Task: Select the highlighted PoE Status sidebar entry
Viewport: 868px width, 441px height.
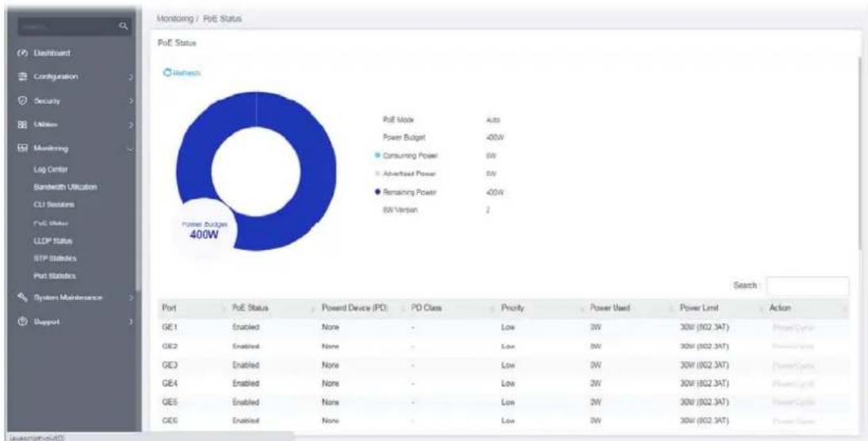Action: (x=51, y=223)
